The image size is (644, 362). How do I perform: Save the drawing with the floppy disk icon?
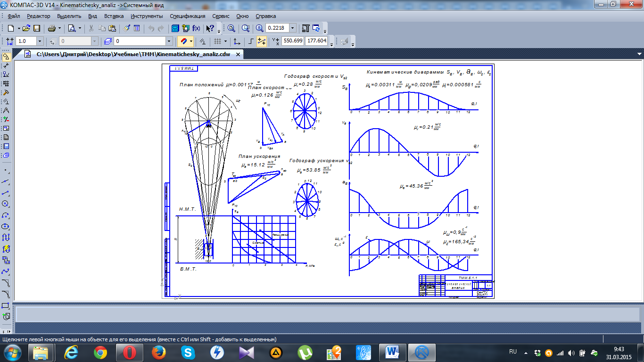pyautogui.click(x=36, y=28)
